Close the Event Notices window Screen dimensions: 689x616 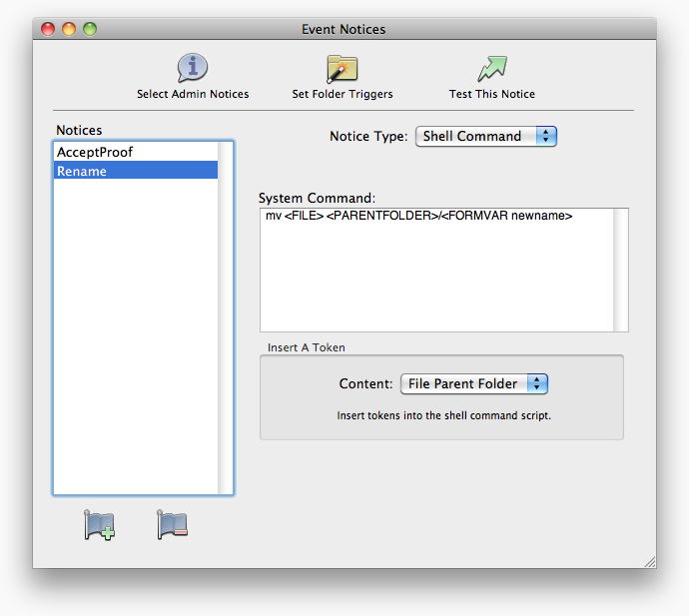[50, 29]
